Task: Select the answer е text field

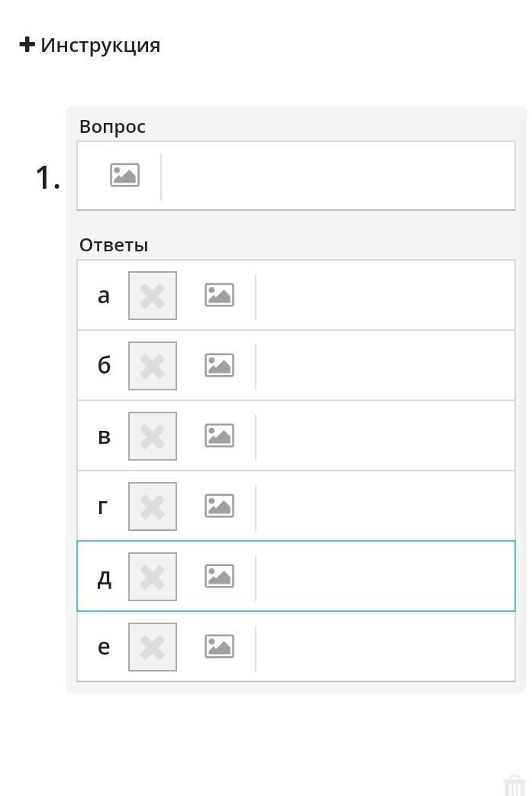Action: pyautogui.click(x=384, y=646)
